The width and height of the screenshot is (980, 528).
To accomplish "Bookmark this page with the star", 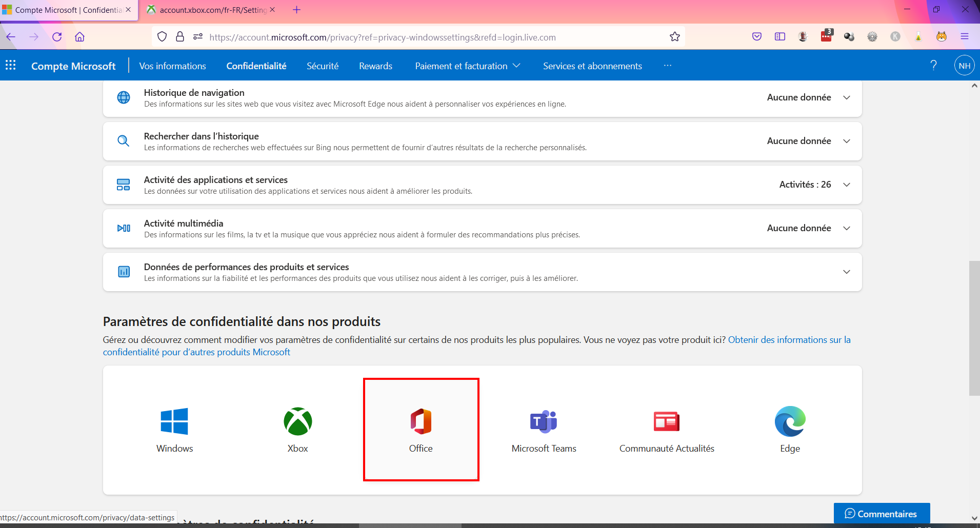I will click(675, 37).
